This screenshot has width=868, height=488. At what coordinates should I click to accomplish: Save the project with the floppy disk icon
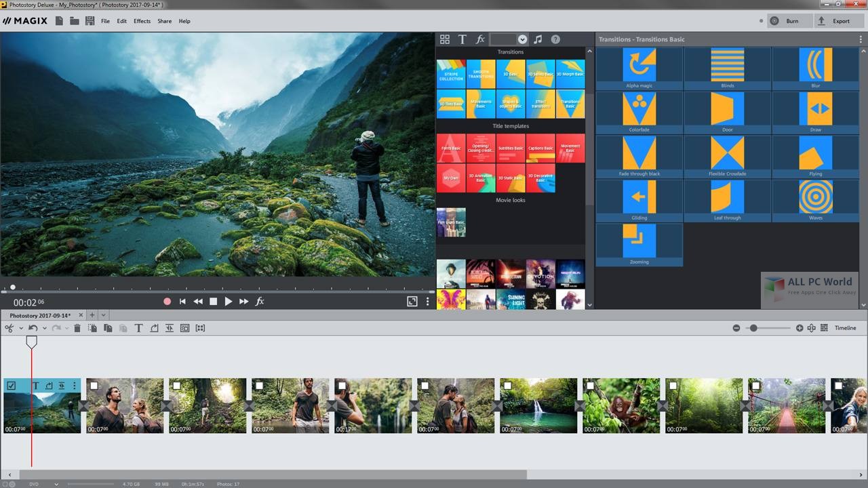coord(90,21)
